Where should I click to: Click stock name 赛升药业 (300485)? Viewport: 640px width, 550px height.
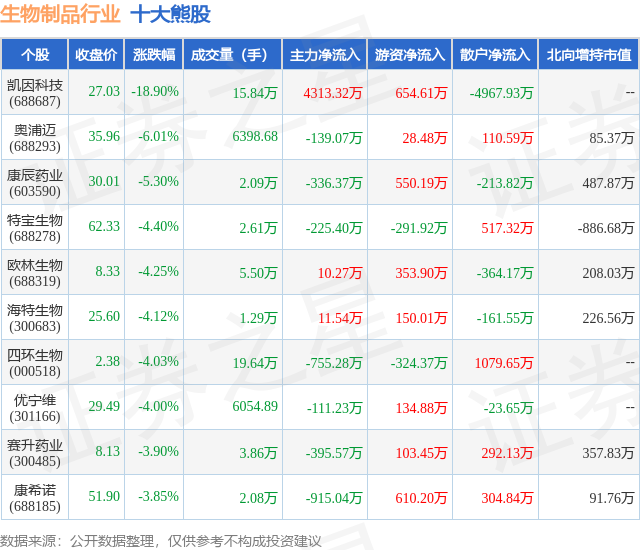35,453
